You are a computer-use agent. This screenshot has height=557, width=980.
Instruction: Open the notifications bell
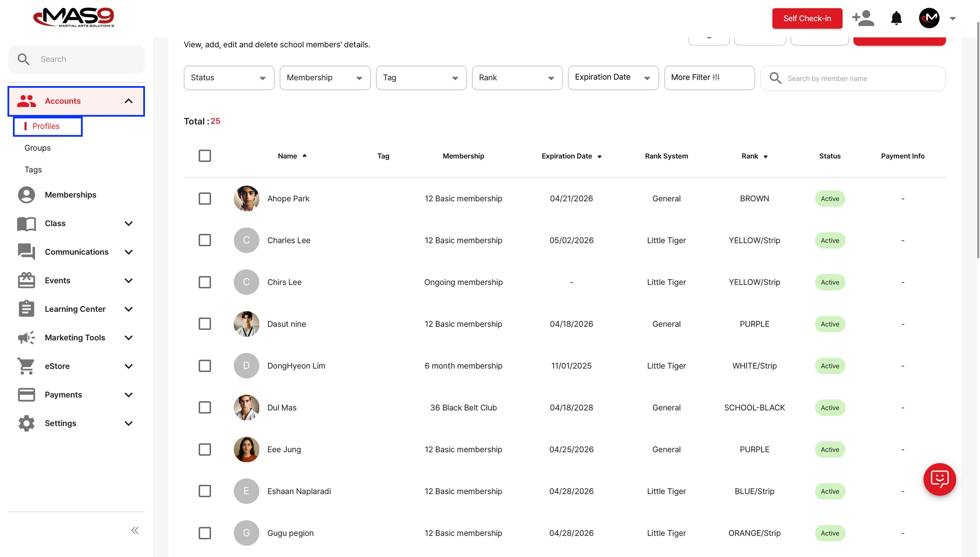pyautogui.click(x=896, y=18)
